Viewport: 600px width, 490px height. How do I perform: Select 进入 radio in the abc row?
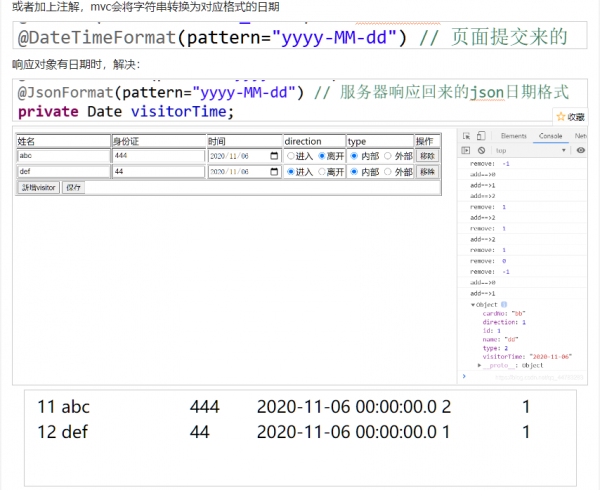291,156
